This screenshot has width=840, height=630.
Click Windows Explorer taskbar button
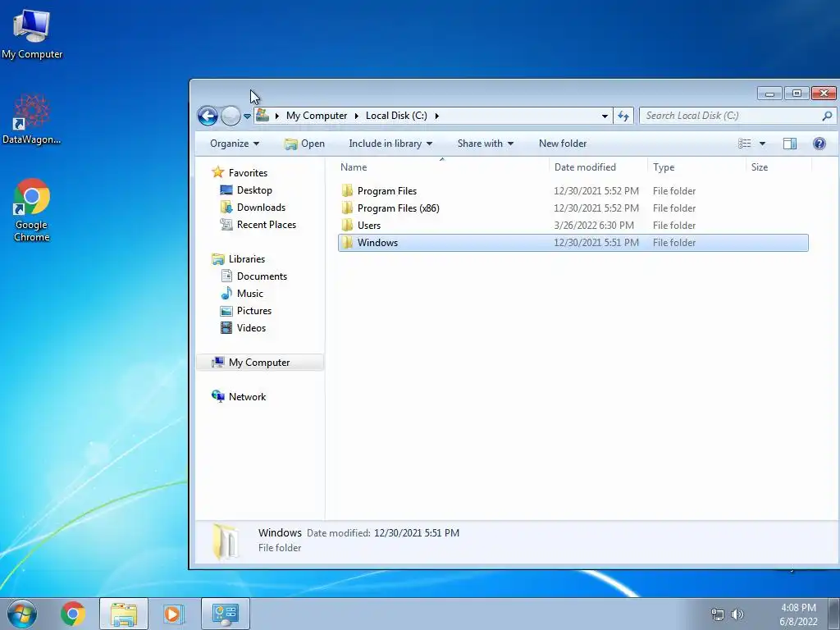[x=124, y=614]
